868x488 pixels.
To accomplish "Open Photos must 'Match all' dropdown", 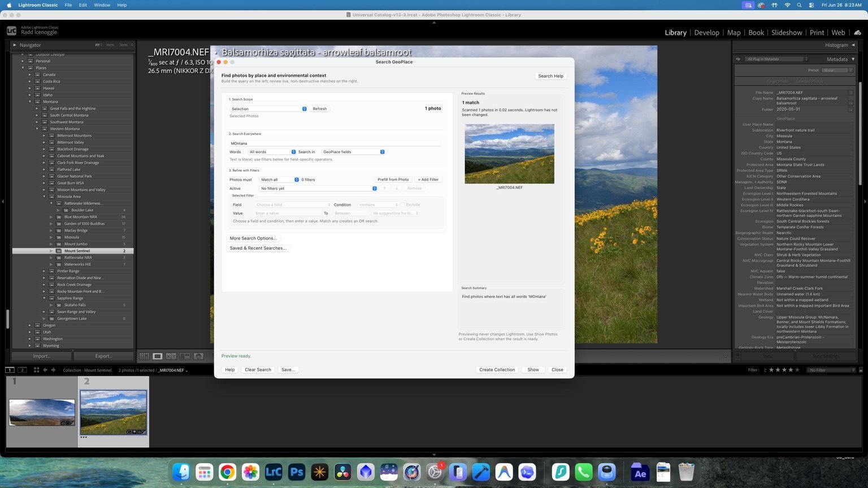I will (x=279, y=180).
